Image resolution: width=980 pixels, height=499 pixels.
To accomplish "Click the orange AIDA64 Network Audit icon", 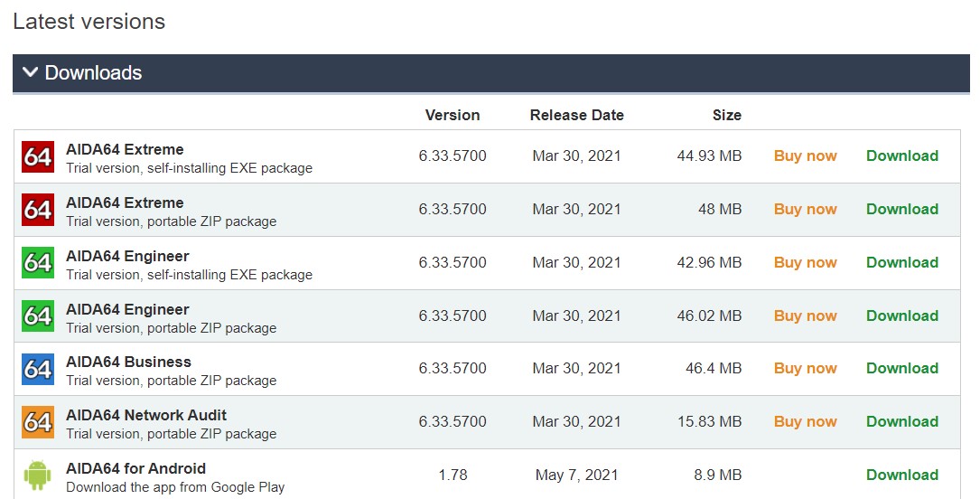I will click(x=38, y=422).
